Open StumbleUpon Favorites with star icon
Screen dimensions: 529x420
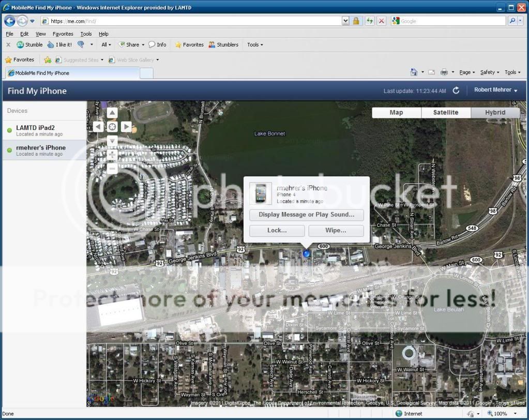189,44
